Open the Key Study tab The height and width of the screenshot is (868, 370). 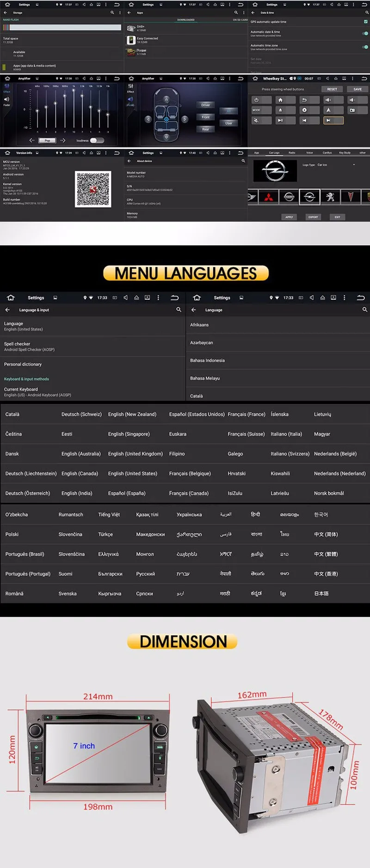[x=345, y=153]
